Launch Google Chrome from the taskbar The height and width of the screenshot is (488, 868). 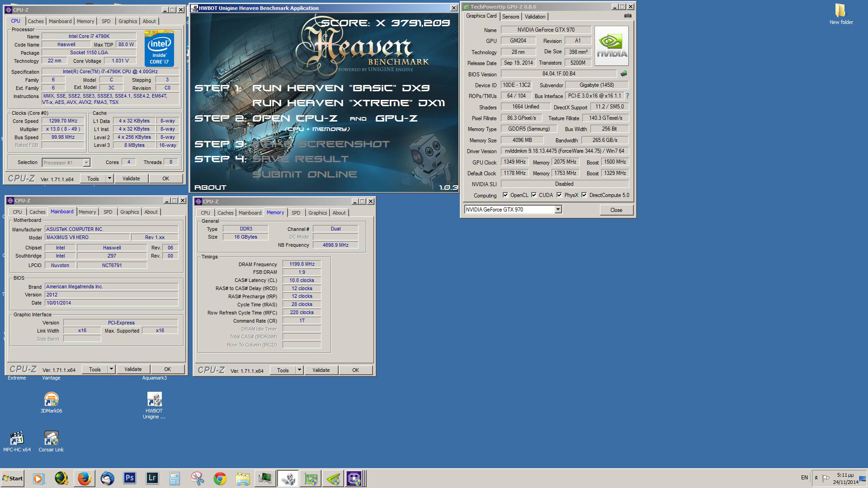coord(220,478)
